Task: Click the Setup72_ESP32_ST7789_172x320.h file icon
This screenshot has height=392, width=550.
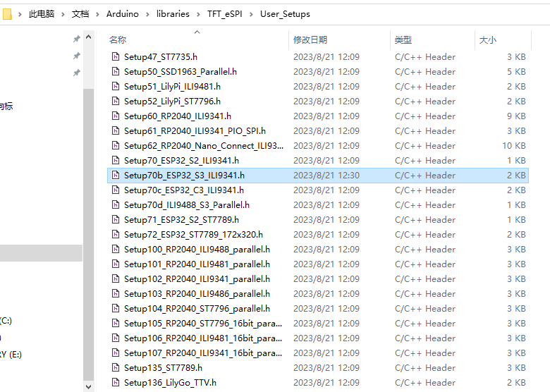Action: pos(116,234)
